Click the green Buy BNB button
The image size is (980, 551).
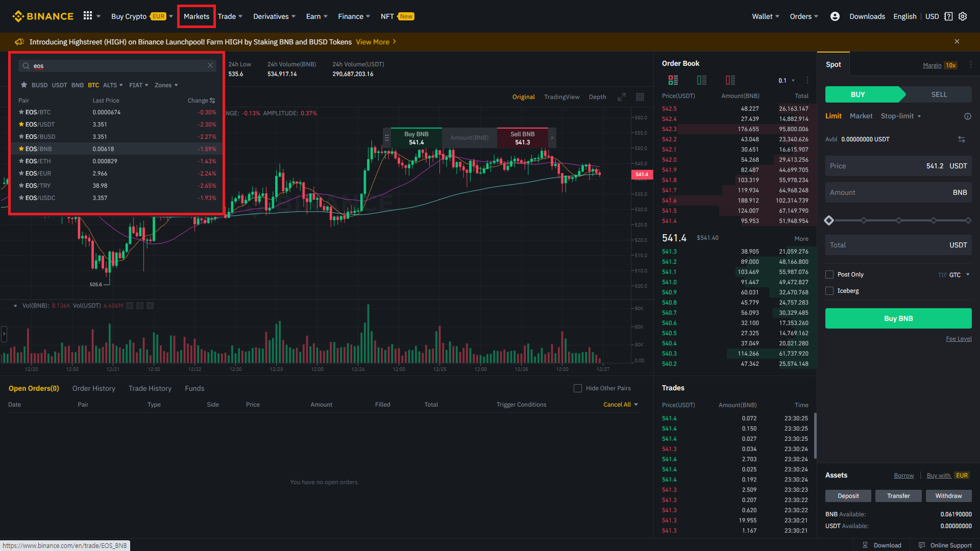pyautogui.click(x=898, y=318)
